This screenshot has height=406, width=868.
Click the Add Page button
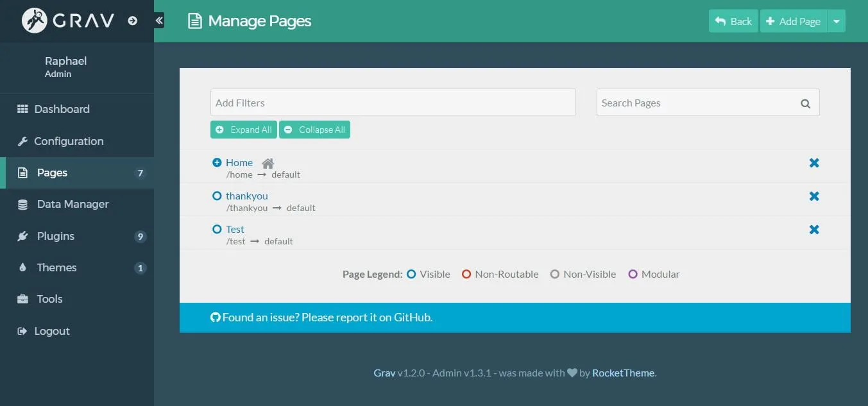(794, 21)
